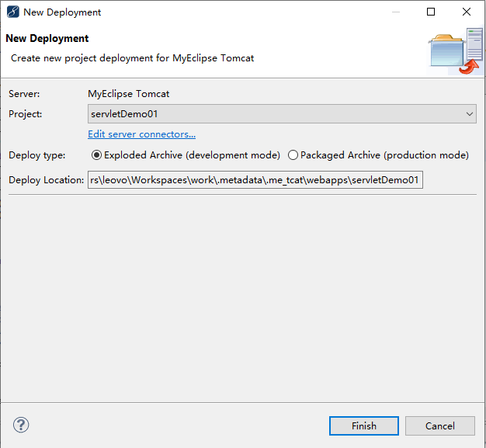Click the Server label
This screenshot has width=486, height=448.
point(24,94)
